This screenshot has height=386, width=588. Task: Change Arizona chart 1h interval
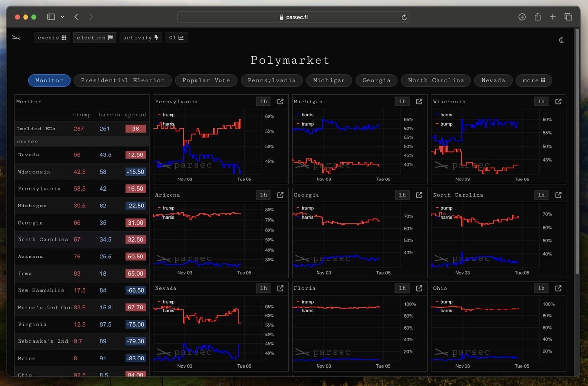tap(264, 195)
